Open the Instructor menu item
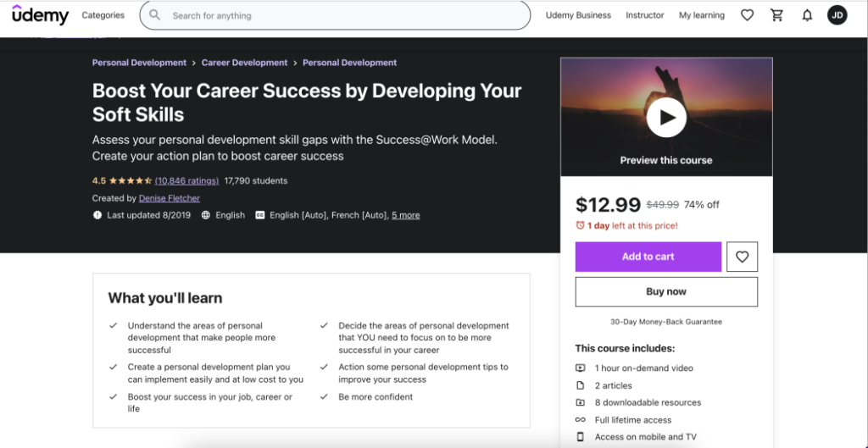This screenshot has height=448, width=868. tap(645, 15)
